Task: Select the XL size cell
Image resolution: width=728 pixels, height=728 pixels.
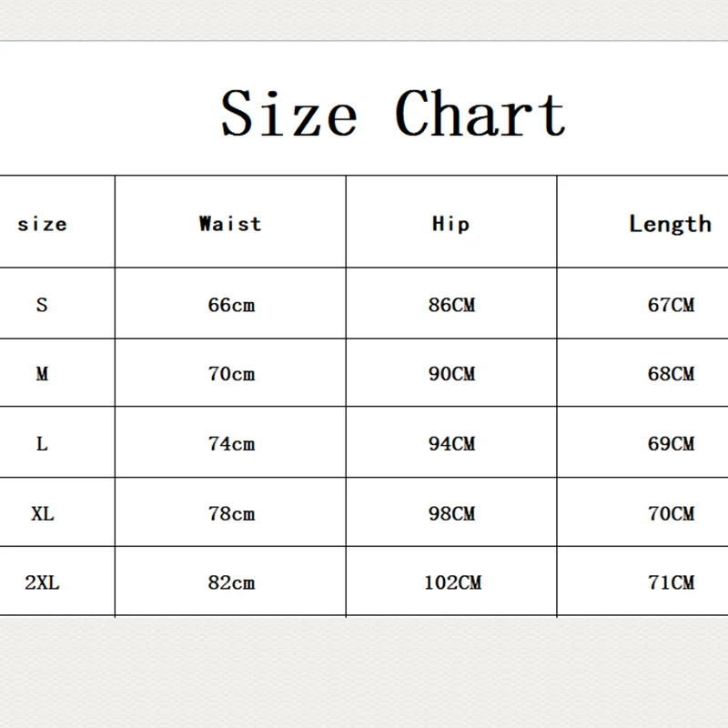Action: click(42, 513)
